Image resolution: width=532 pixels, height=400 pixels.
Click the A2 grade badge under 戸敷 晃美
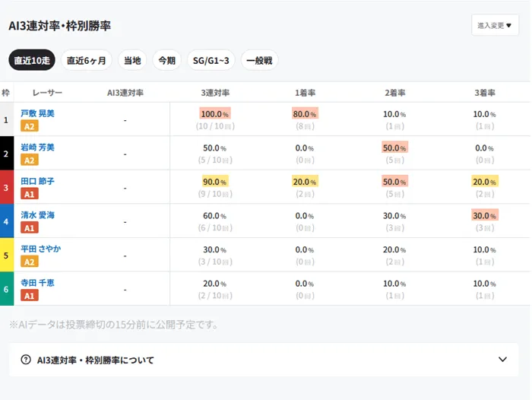click(x=29, y=126)
